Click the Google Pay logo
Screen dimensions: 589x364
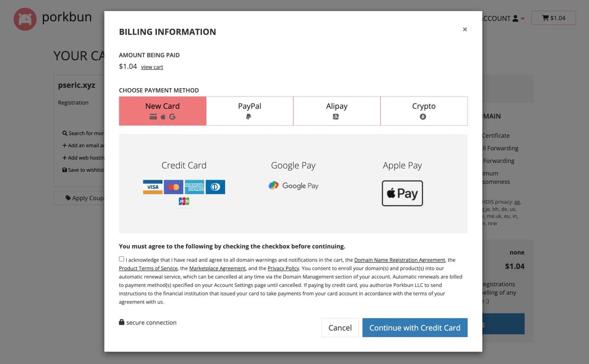293,186
